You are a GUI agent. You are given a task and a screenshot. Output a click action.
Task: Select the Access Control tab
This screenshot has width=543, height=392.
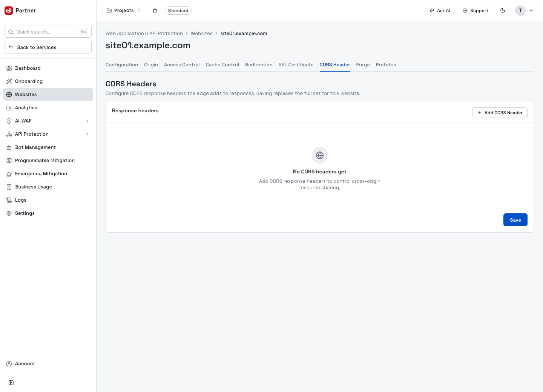pyautogui.click(x=182, y=65)
